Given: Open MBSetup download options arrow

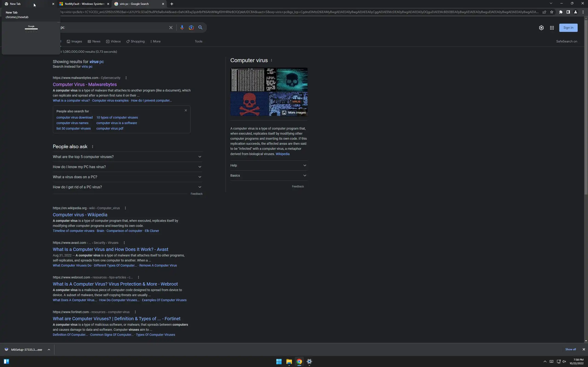Looking at the screenshot, I should [49, 350].
